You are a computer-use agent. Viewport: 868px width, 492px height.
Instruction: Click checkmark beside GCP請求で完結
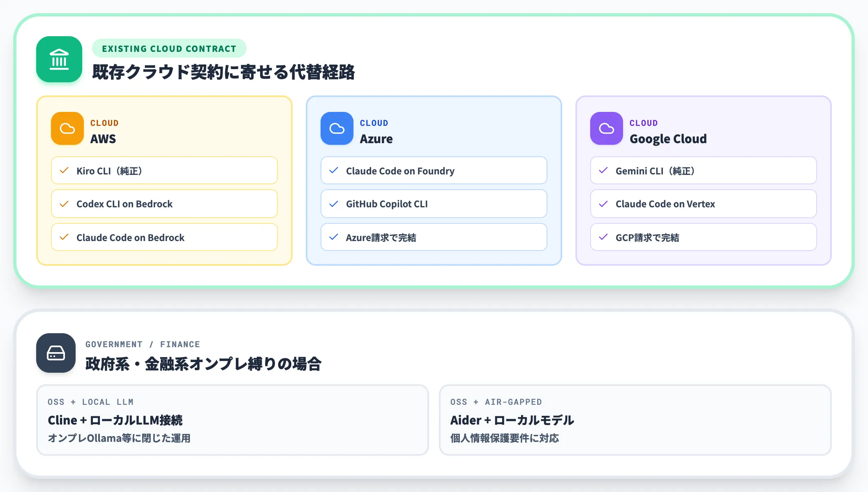tap(603, 237)
